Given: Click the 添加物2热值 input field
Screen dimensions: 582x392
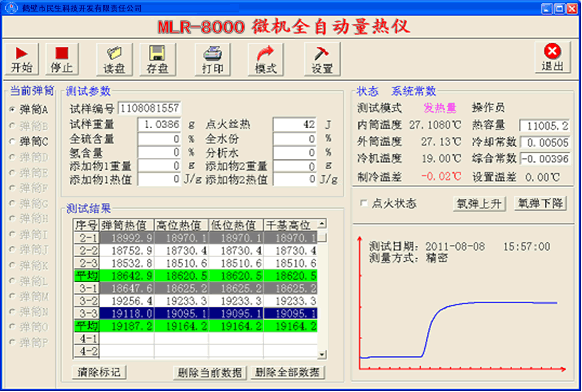Looking at the screenshot, I should click(295, 180).
